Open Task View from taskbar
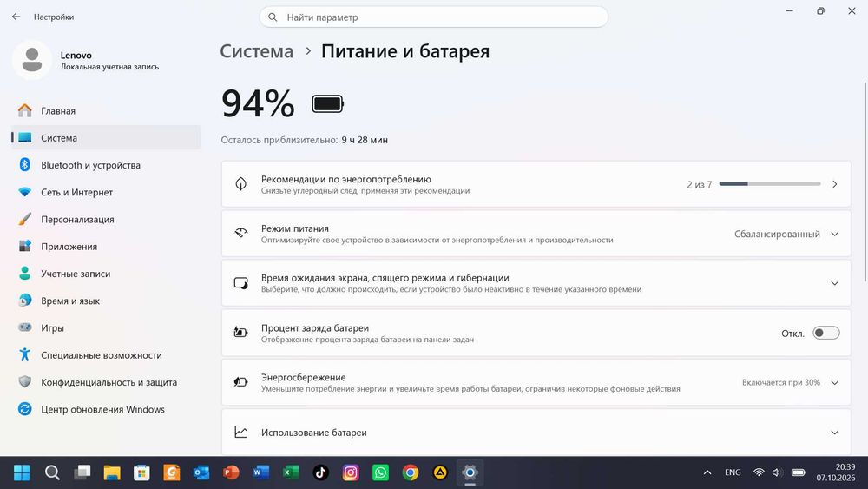 pyautogui.click(x=82, y=472)
